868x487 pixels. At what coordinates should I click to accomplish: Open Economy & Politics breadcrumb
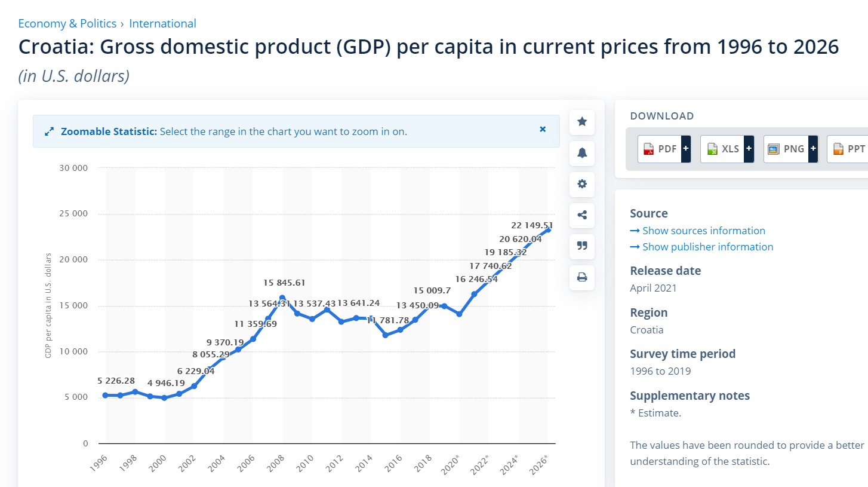pos(67,24)
